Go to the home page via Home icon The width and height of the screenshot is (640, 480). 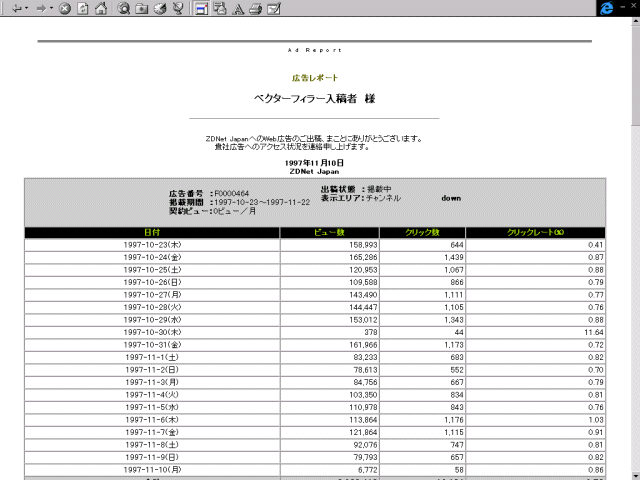coord(101,8)
